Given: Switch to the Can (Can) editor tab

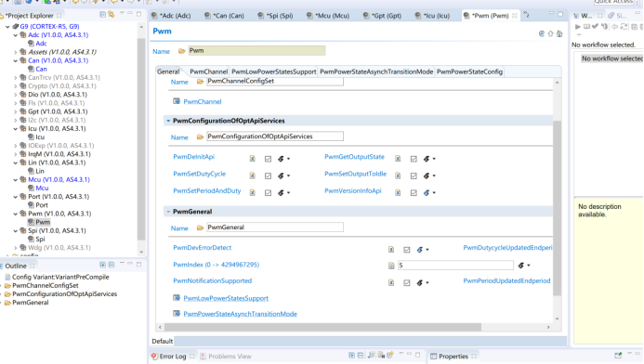Looking at the screenshot, I should [x=224, y=16].
